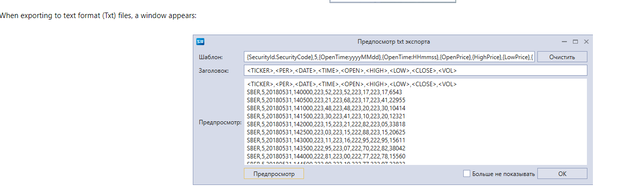Viewport: 644px width, 190px height.
Task: Click the S# application icon in title bar
Action: tap(200, 42)
